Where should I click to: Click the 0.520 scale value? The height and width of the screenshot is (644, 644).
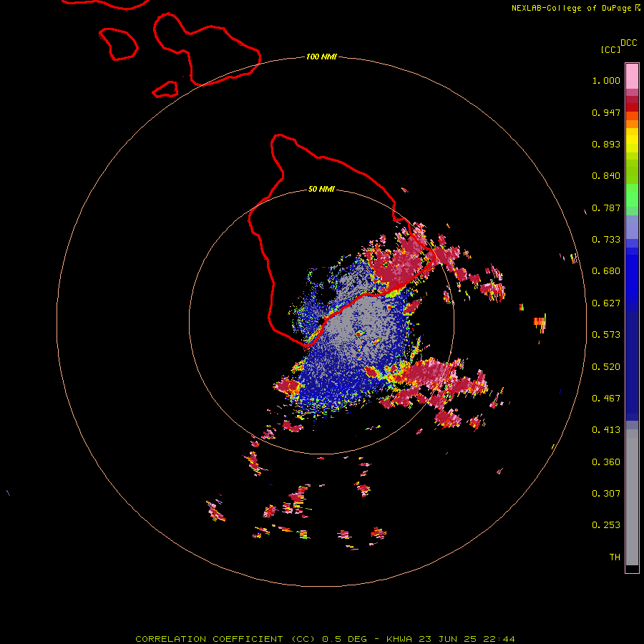point(606,367)
